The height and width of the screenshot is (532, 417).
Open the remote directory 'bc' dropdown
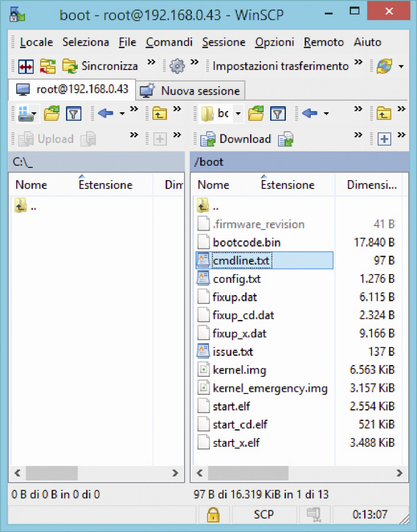point(238,113)
